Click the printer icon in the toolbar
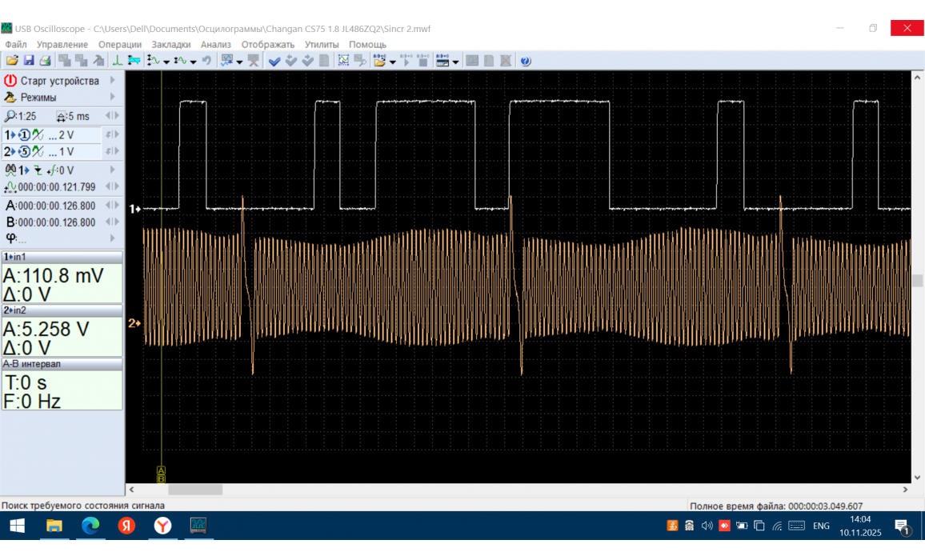This screenshot has width=925, height=560. pos(45,61)
